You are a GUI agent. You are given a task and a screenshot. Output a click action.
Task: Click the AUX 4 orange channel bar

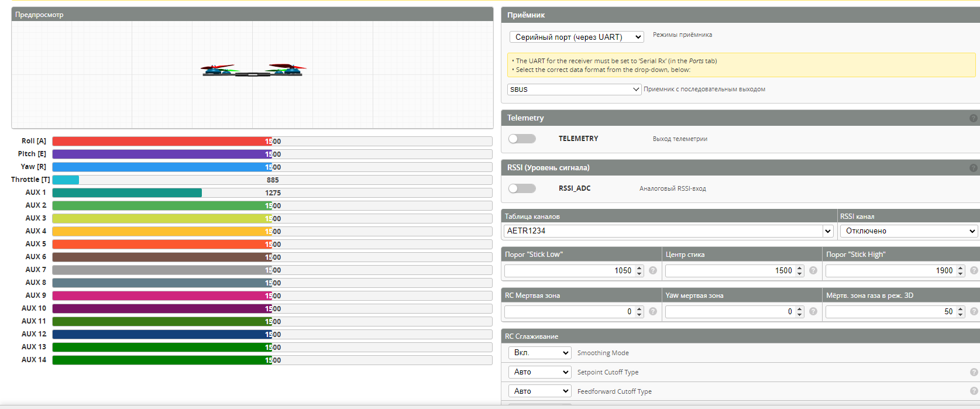(272, 231)
